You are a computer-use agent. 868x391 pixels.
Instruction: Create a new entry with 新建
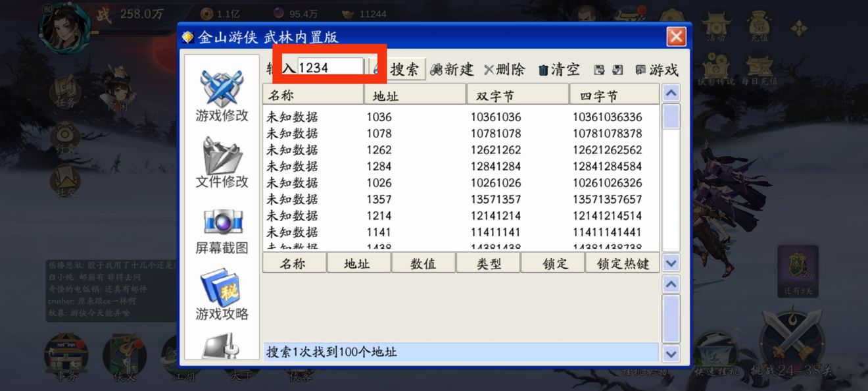(x=452, y=69)
